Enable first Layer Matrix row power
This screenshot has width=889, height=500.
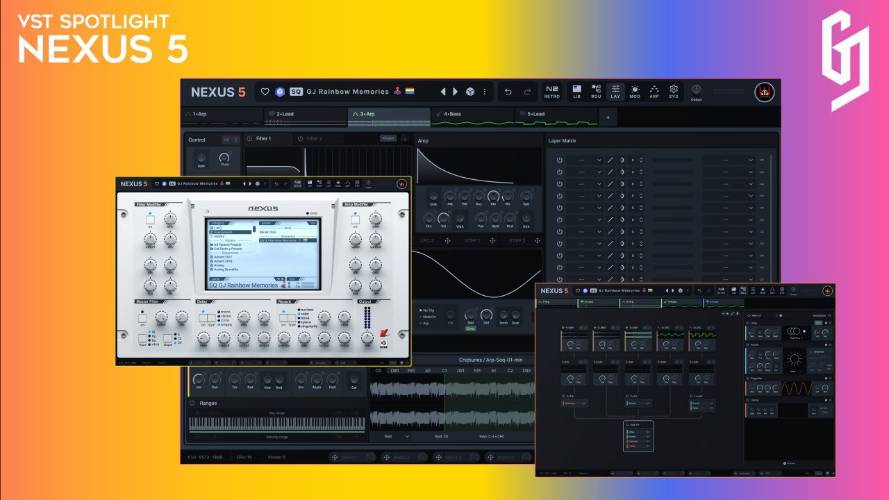tap(560, 160)
